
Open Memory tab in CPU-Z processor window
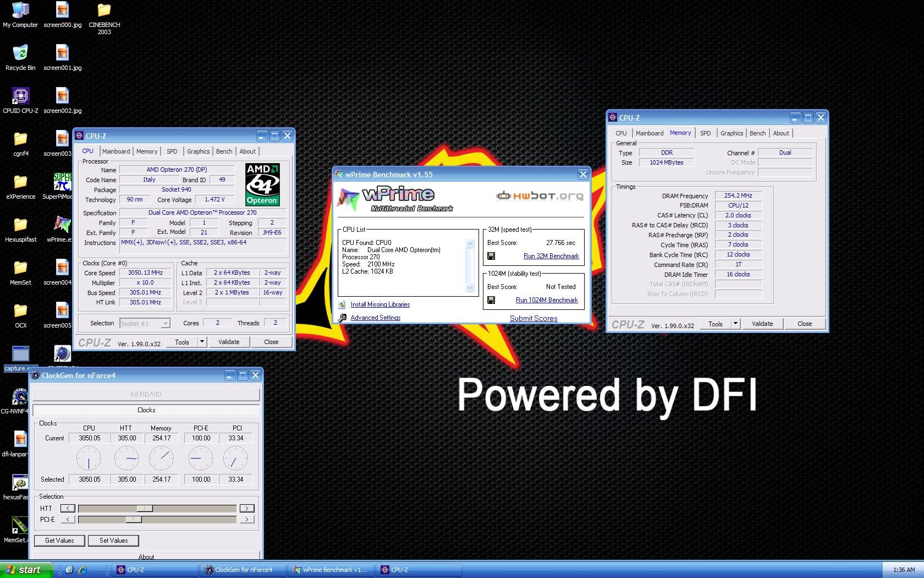coord(147,151)
